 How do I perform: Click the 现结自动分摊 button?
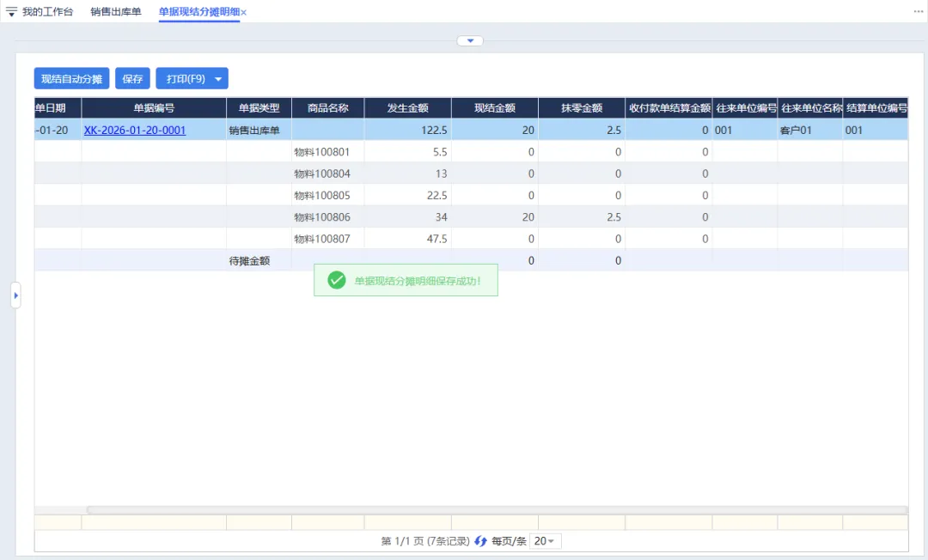click(x=72, y=79)
